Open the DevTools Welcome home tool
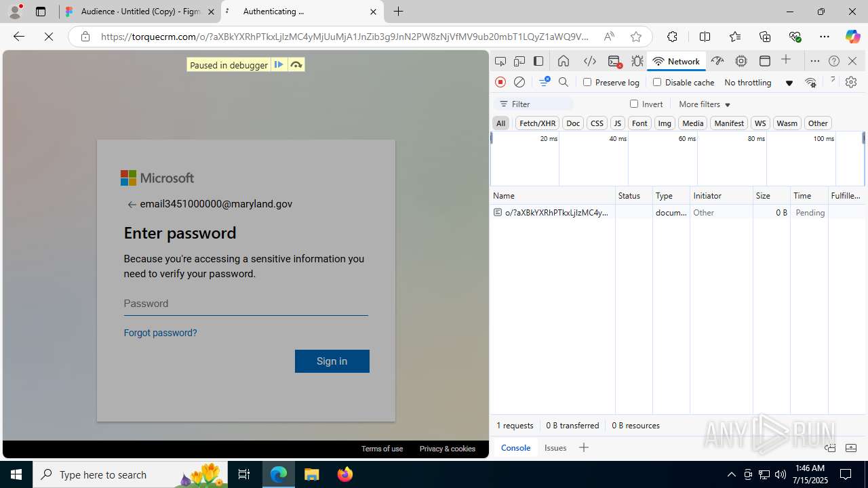868x488 pixels. (x=564, y=61)
